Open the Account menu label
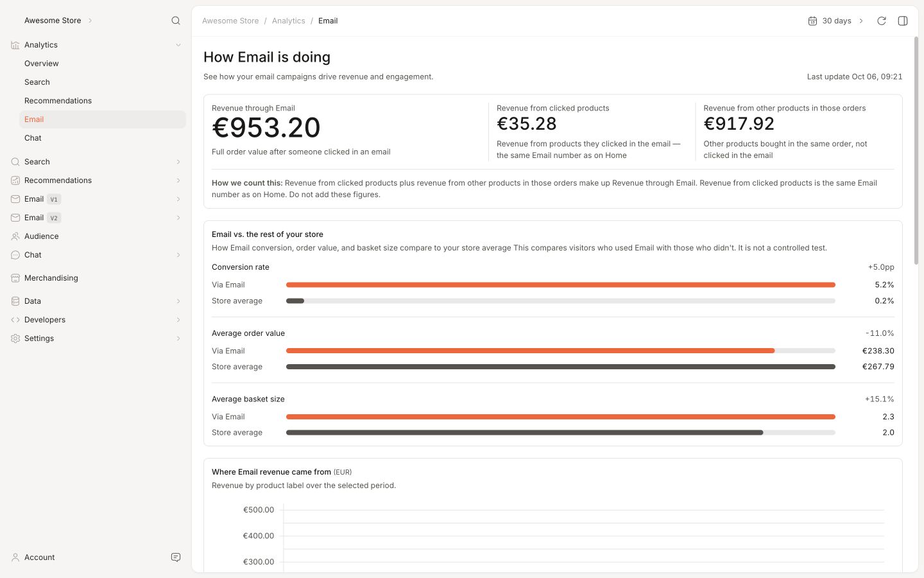The image size is (924, 578). click(40, 557)
